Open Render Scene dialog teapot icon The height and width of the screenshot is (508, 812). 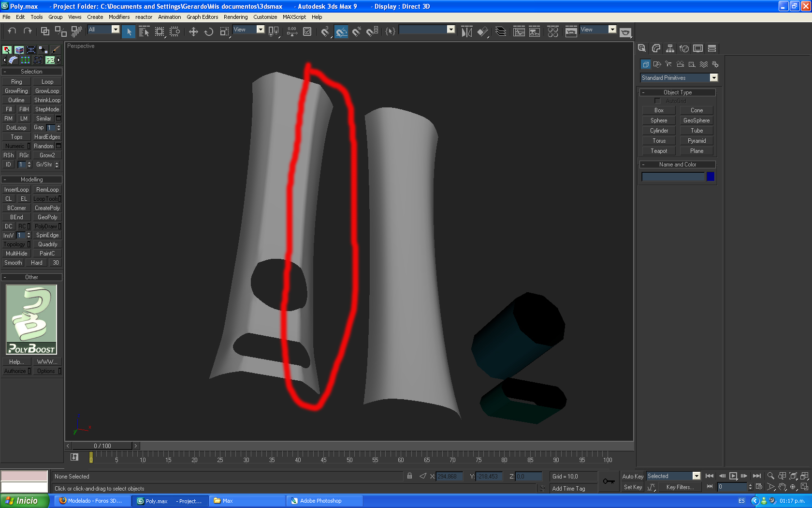571,32
